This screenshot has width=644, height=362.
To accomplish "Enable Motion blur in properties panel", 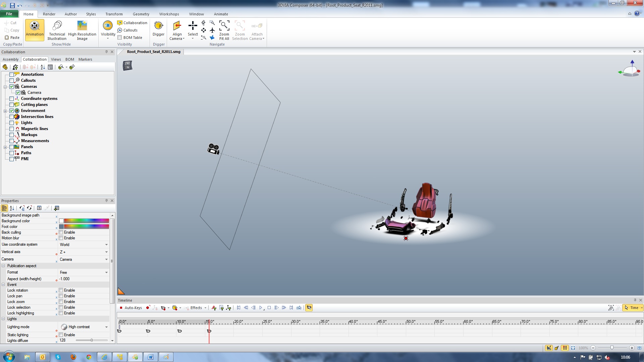I will point(61,238).
